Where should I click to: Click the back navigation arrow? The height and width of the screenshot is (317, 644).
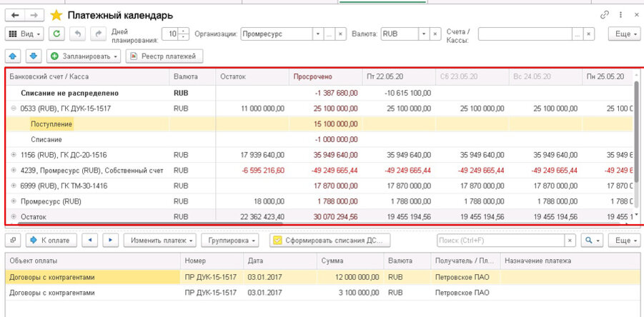pyautogui.click(x=15, y=16)
